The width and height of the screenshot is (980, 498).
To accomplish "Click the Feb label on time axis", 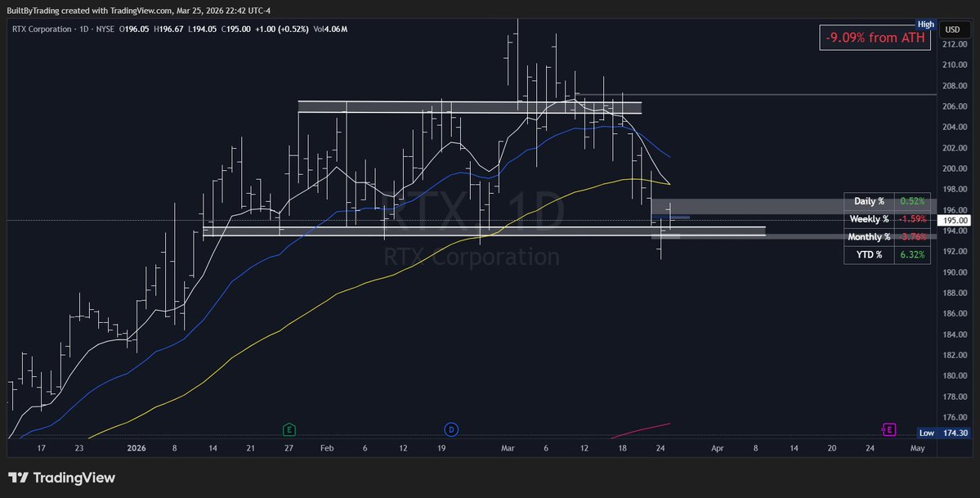I will coord(326,449).
